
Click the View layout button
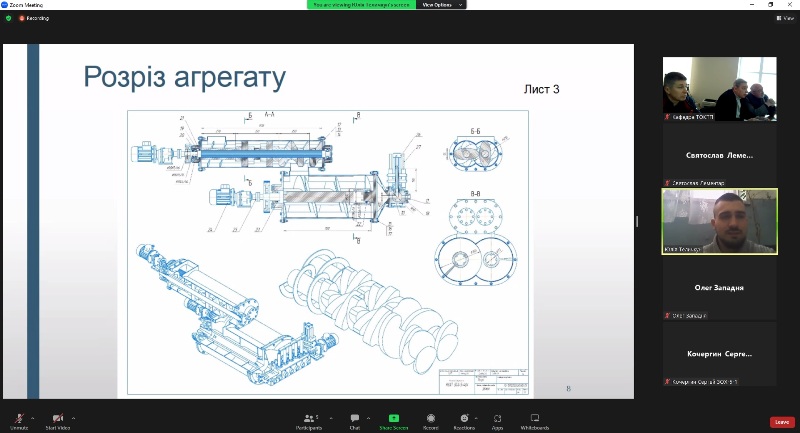coord(785,18)
